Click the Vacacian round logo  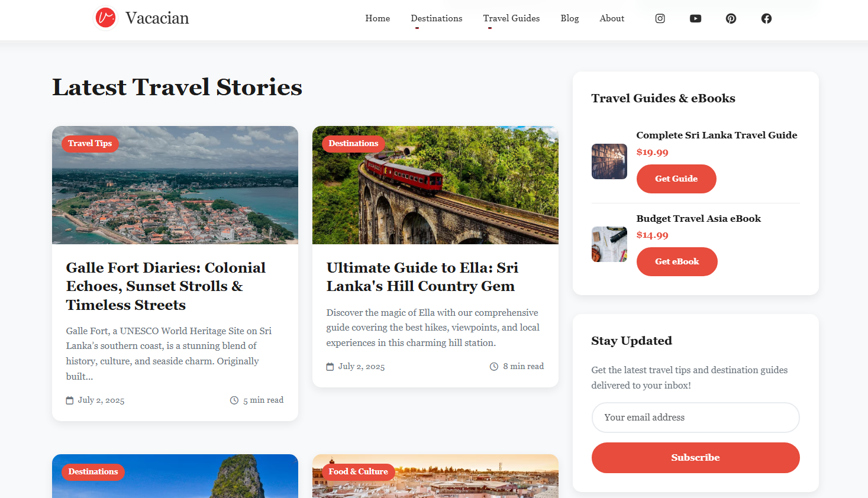tap(106, 18)
